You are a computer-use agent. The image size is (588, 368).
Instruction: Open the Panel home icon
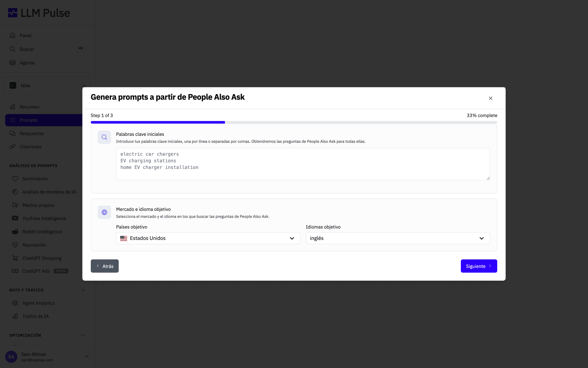coord(12,36)
